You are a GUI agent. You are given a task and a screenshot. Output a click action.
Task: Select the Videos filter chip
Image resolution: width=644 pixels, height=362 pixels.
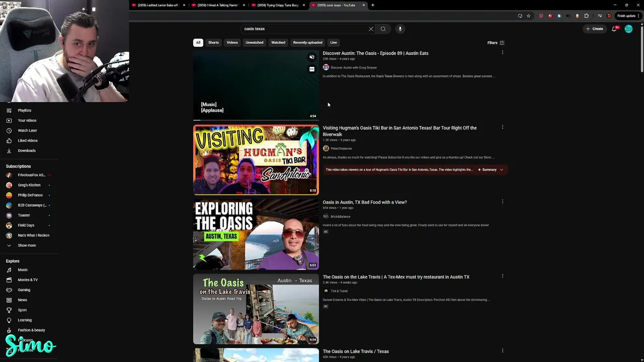[x=232, y=42]
